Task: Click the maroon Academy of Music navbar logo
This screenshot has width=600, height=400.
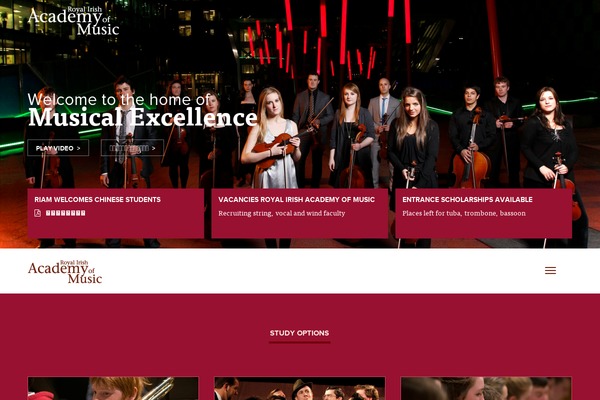Action: [x=65, y=272]
